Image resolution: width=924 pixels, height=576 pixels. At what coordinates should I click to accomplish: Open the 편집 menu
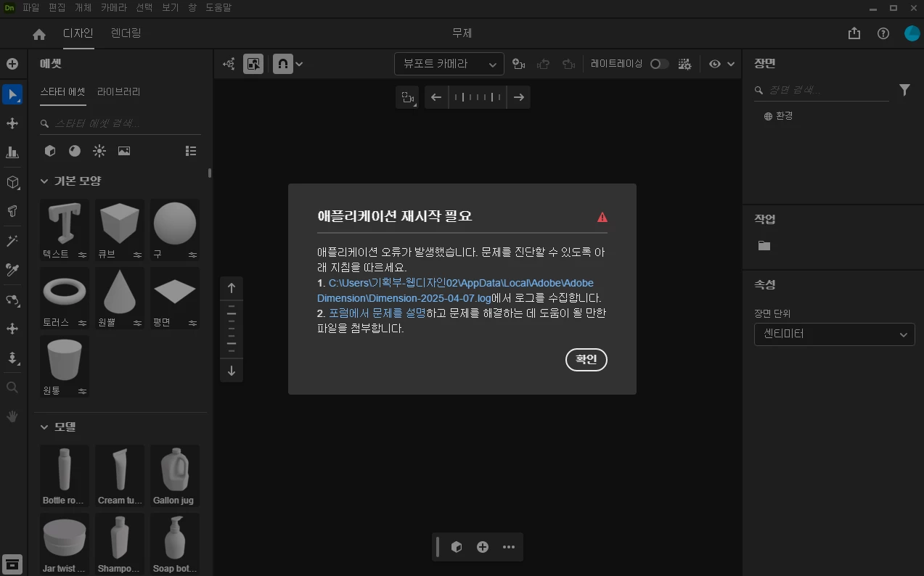57,8
